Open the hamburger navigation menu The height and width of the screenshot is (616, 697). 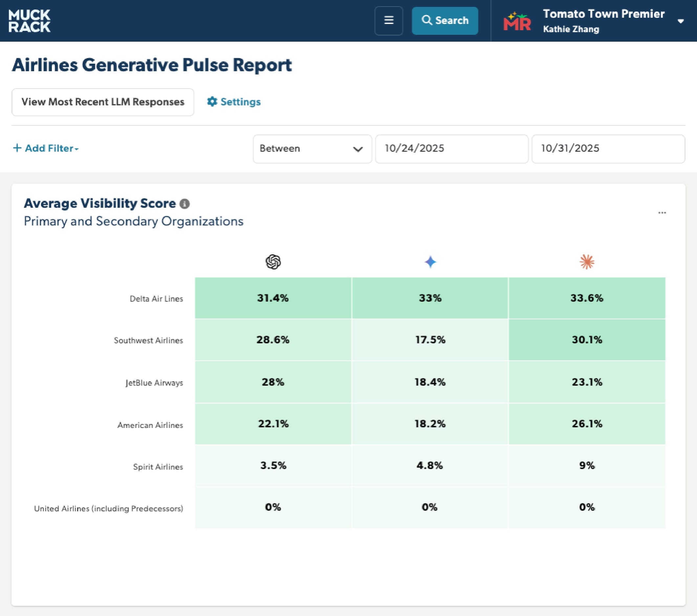click(389, 20)
